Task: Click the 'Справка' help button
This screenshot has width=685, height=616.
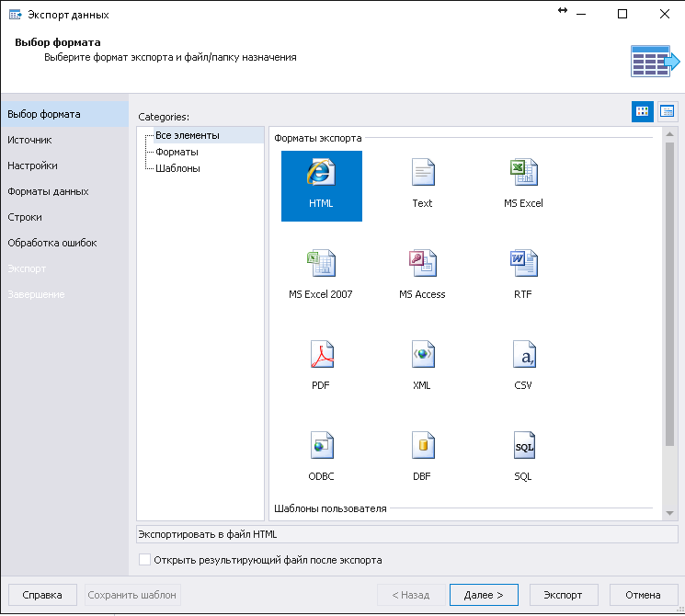Action: (x=42, y=595)
